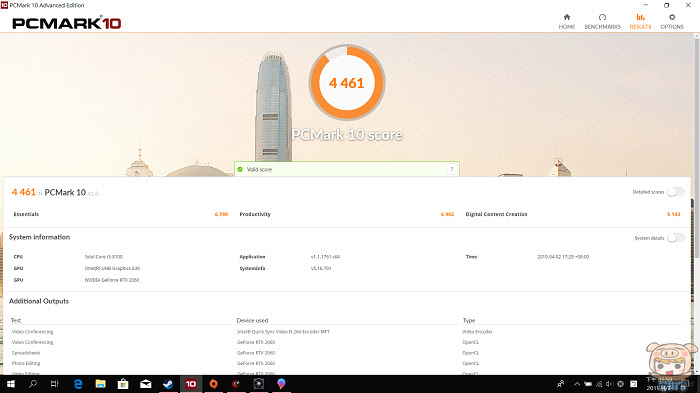Open the Benchmarks tab

pos(602,21)
